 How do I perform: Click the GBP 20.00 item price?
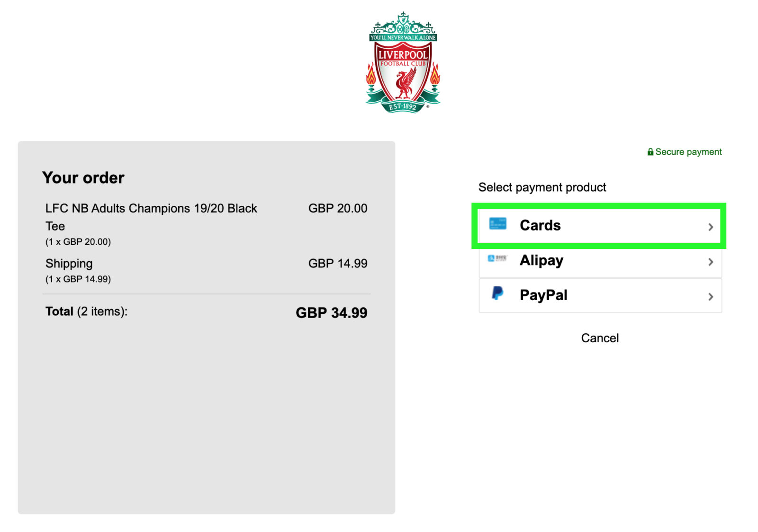[x=338, y=208]
